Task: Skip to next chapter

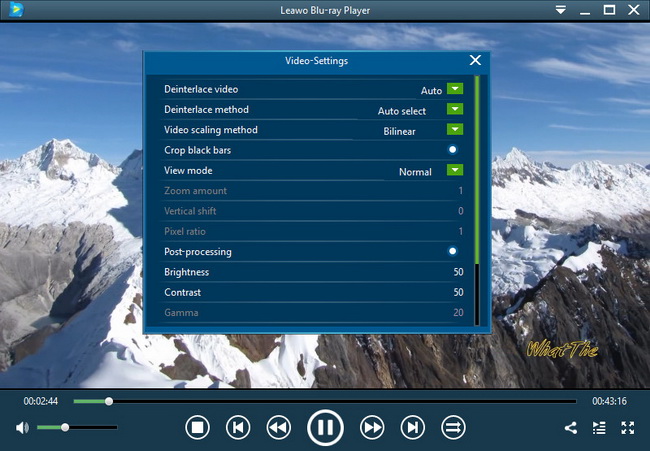Action: pyautogui.click(x=412, y=428)
